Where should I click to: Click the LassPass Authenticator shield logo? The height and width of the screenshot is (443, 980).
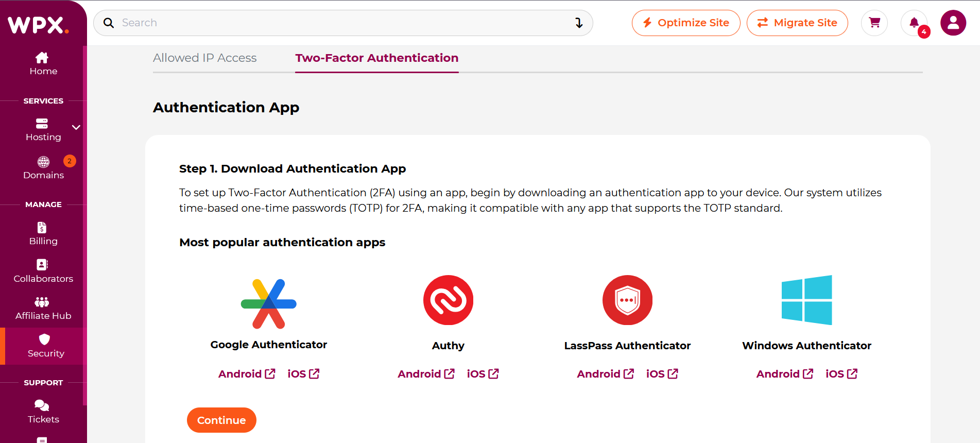tap(627, 300)
